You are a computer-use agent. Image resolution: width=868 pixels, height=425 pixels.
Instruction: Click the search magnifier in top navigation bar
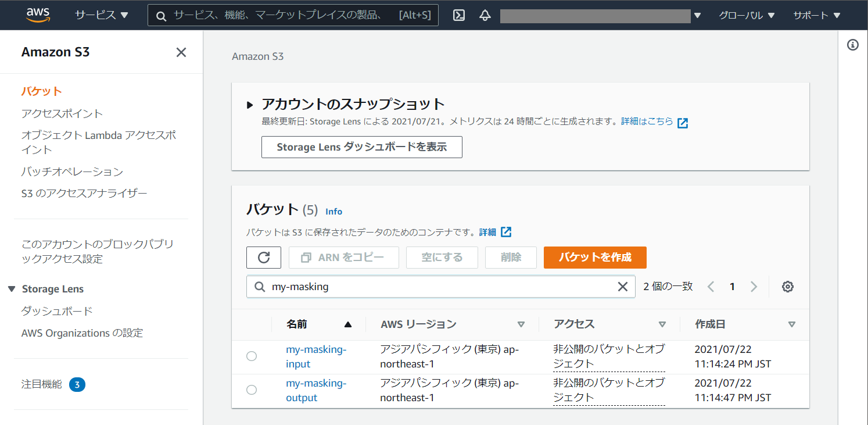pos(162,16)
